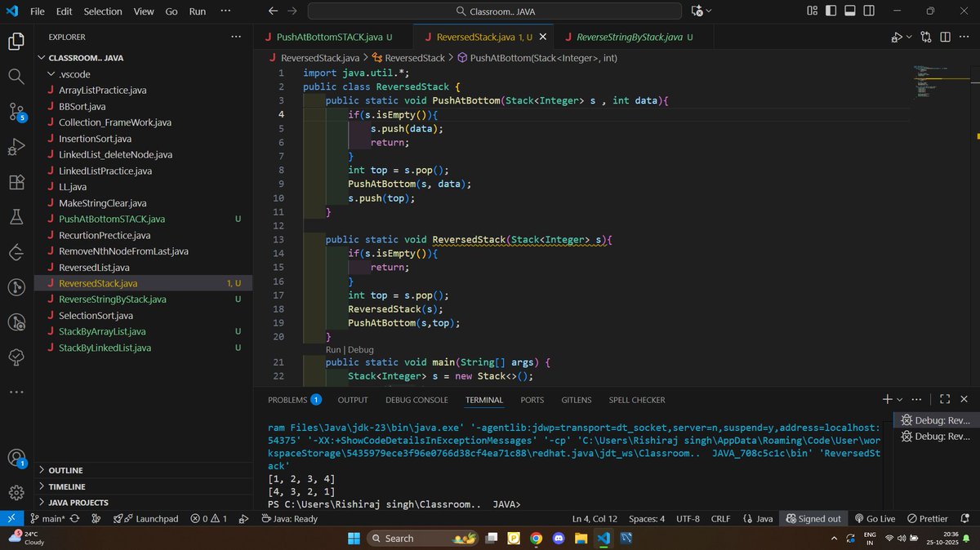The height and width of the screenshot is (550, 980).
Task: Click the Run or Debug Java icon
Action: pyautogui.click(x=897, y=38)
